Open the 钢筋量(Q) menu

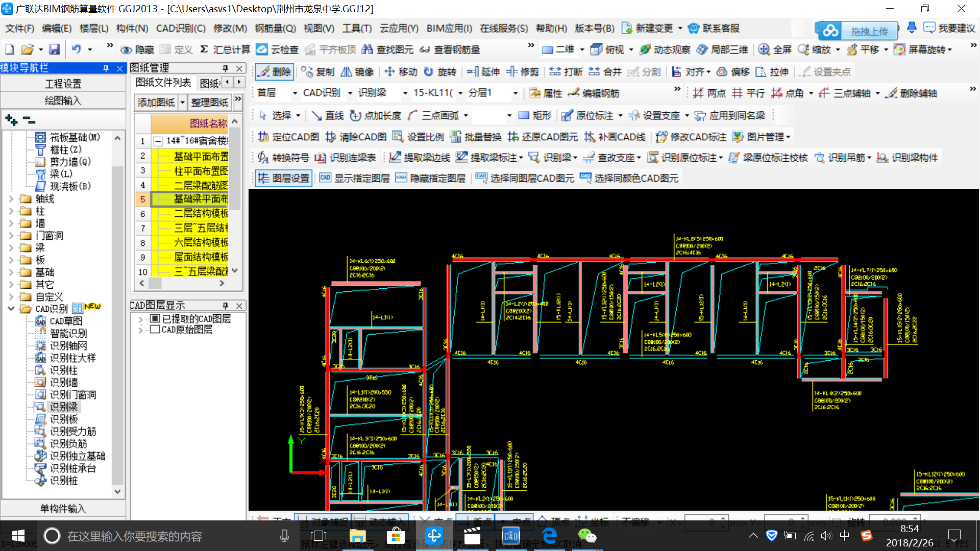pyautogui.click(x=275, y=28)
